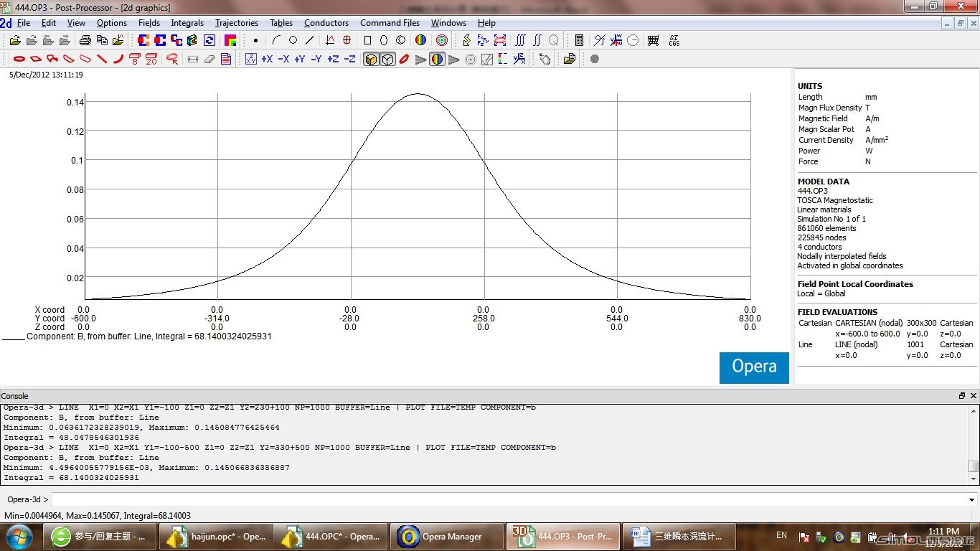
Task: Click the copy to clipboard icon
Action: point(102,40)
